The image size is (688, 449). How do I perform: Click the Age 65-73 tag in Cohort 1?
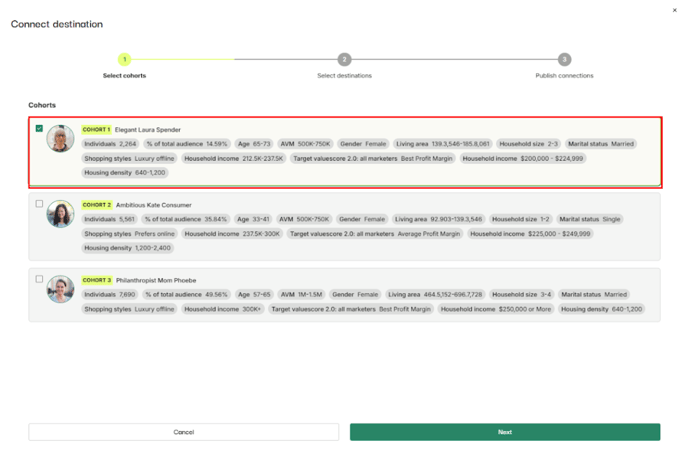click(x=254, y=144)
